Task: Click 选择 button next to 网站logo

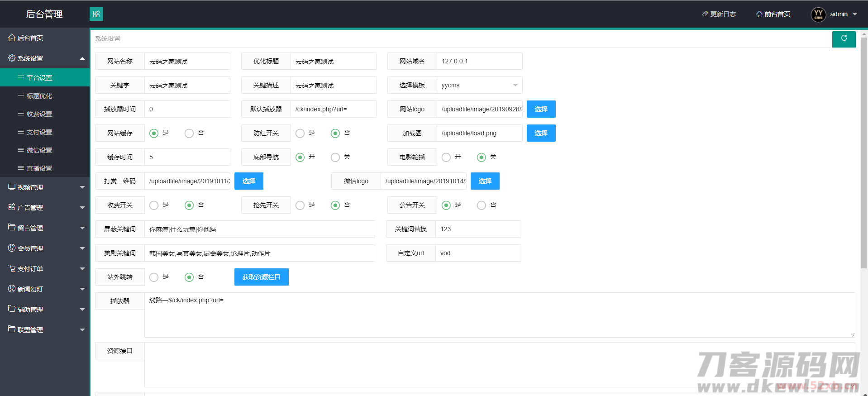Action: pos(541,109)
